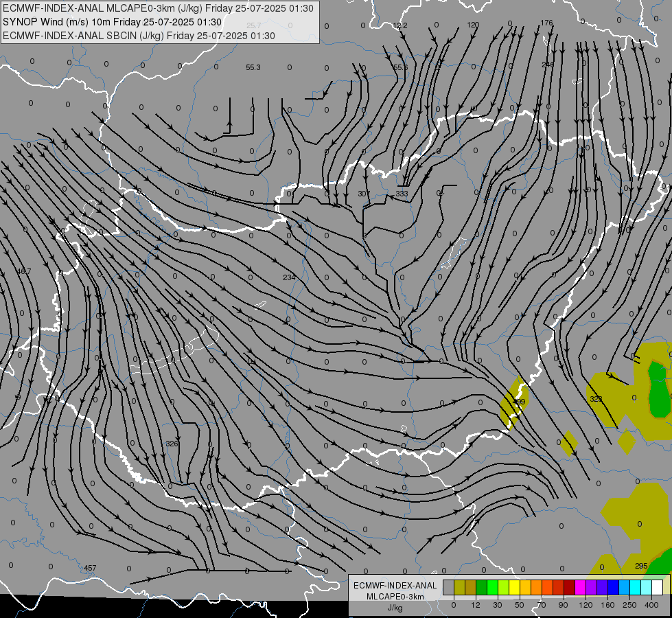Image resolution: width=672 pixels, height=618 pixels.
Task: Click legend tick label 400
Action: (x=651, y=605)
